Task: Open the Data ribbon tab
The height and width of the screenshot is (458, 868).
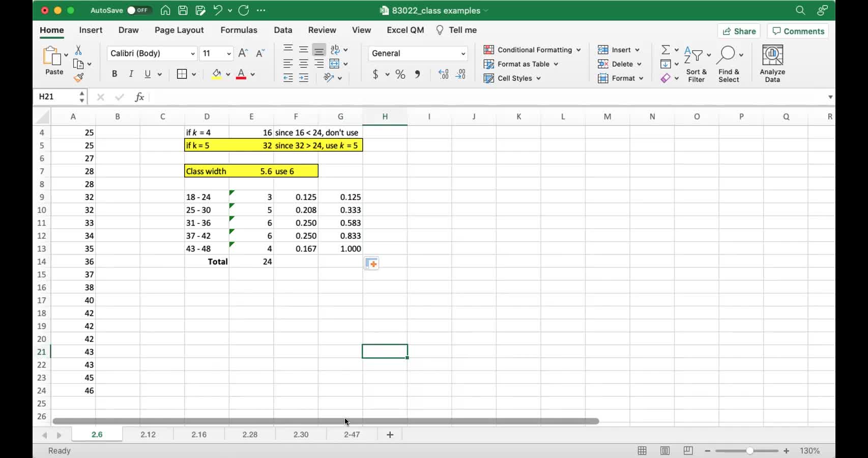Action: 283,30
